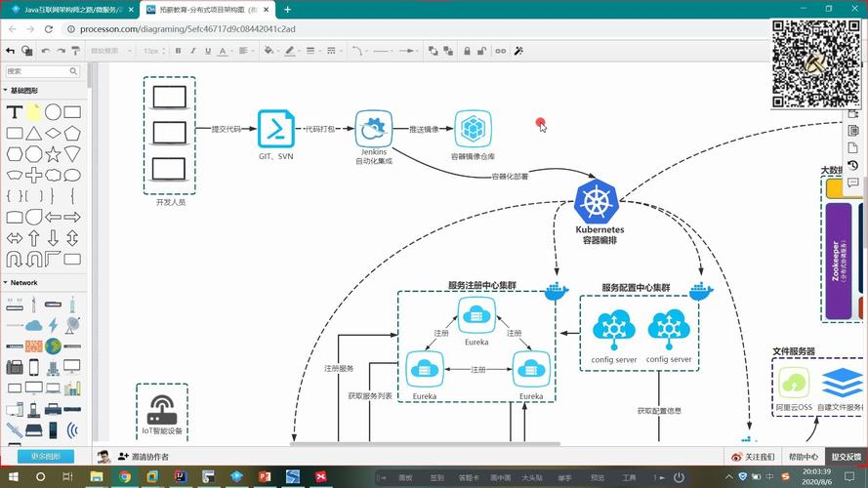The width and height of the screenshot is (868, 488).
Task: Select the speech bubble shape
Action: pyautogui.click(x=72, y=176)
